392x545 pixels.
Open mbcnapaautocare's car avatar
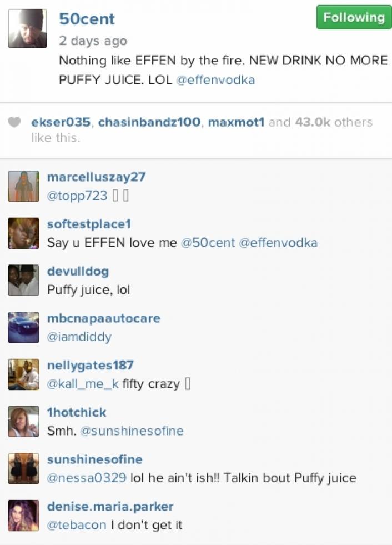(x=24, y=327)
